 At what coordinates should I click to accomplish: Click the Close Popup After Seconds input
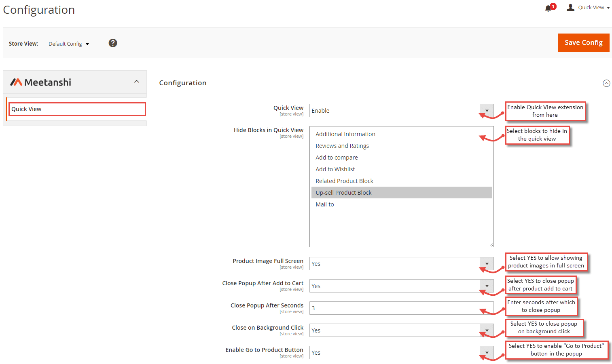click(x=400, y=308)
